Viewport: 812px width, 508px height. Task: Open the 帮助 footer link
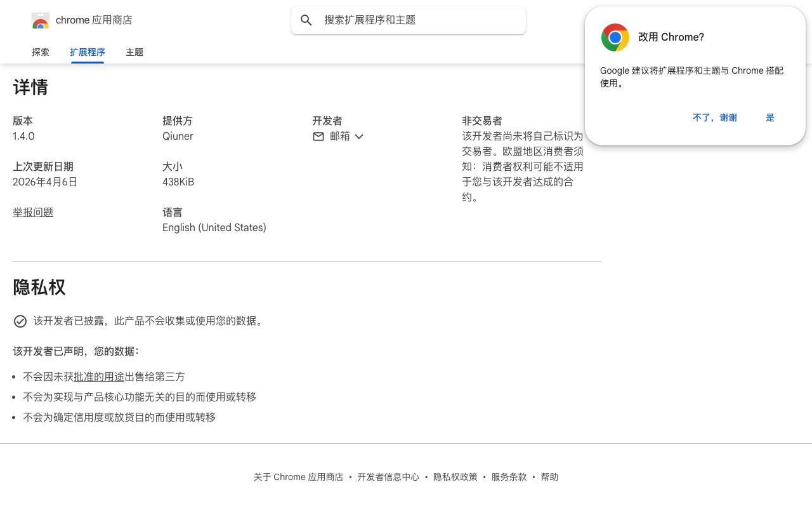pyautogui.click(x=549, y=477)
